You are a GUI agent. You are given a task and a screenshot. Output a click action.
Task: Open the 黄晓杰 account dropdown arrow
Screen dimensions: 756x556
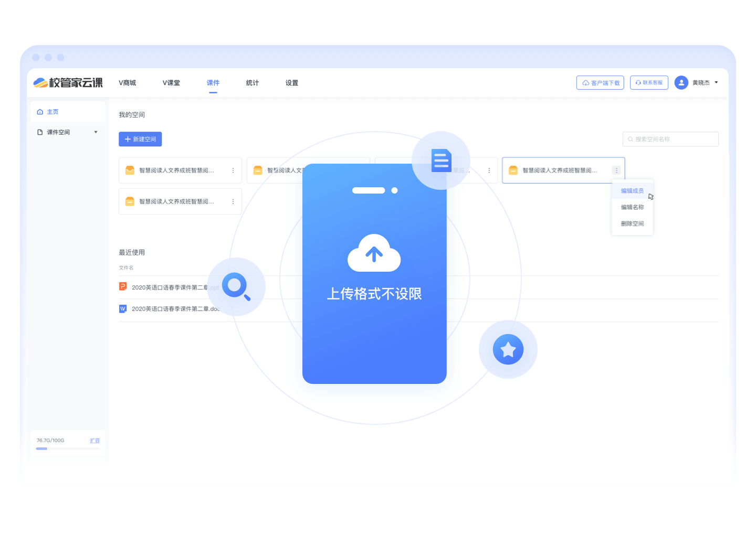pos(716,83)
